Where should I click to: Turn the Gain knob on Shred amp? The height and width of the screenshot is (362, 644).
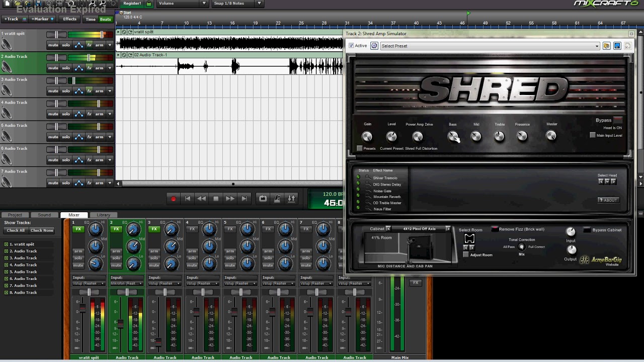[367, 136]
